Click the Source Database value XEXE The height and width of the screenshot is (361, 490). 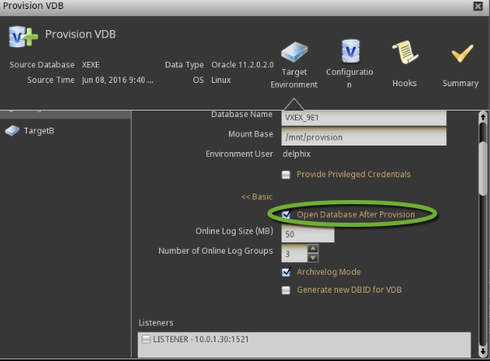click(91, 65)
